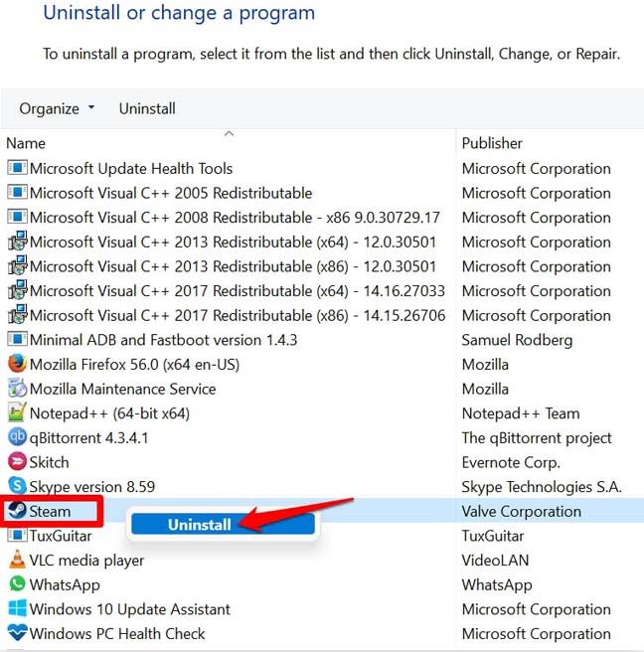Screen dimensions: 644x652
Task: Click Uninstall in the toolbar
Action: tap(147, 109)
